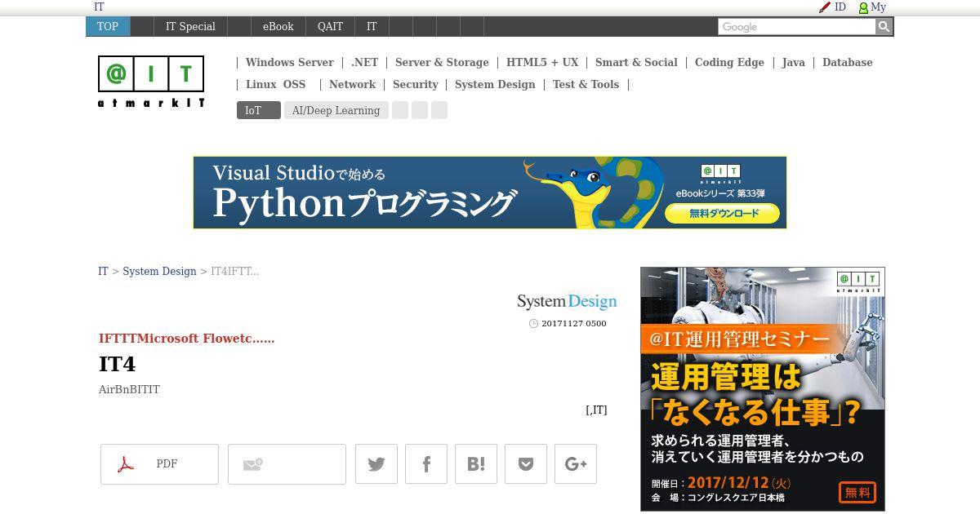Open System Design category in navigation
The image size is (980, 514).
[x=495, y=84]
